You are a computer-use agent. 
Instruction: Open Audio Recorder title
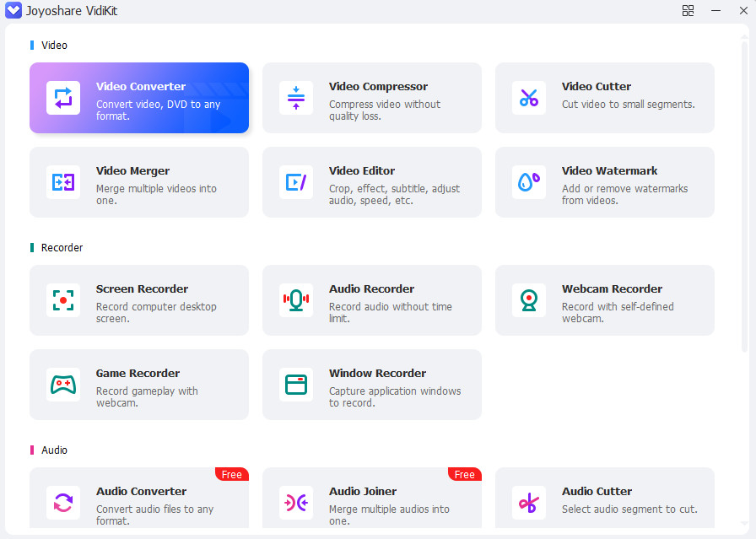[371, 288]
